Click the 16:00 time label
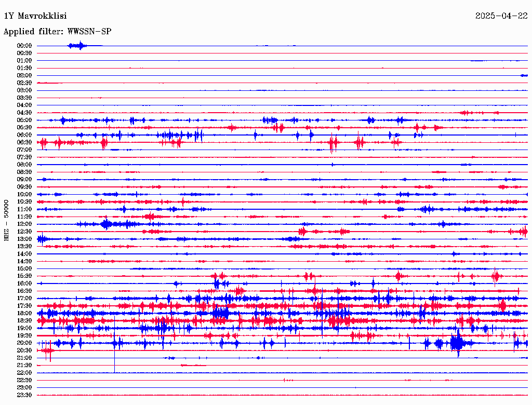 [24, 284]
